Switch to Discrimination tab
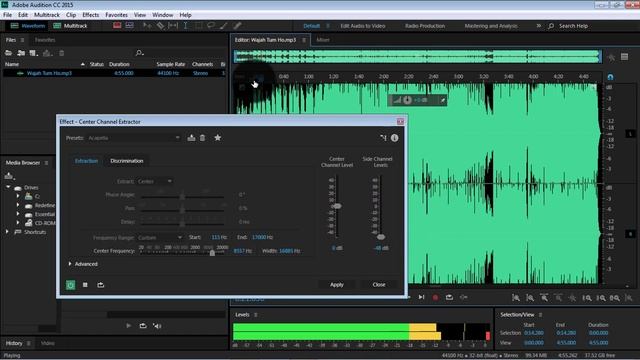Image resolution: width=640 pixels, height=360 pixels. click(127, 161)
